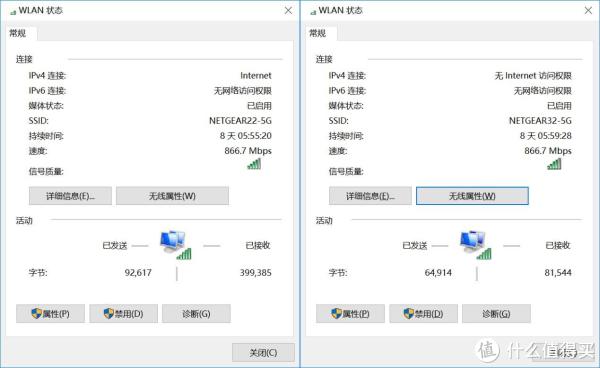600x368 pixels.
Task: Click sent bytes value 64,914
Action: [438, 273]
